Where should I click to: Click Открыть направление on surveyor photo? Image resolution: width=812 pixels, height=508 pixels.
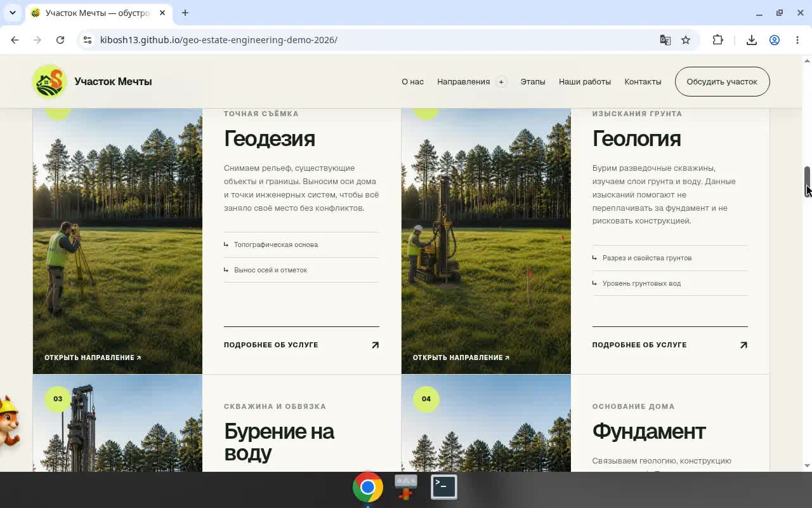click(x=93, y=358)
